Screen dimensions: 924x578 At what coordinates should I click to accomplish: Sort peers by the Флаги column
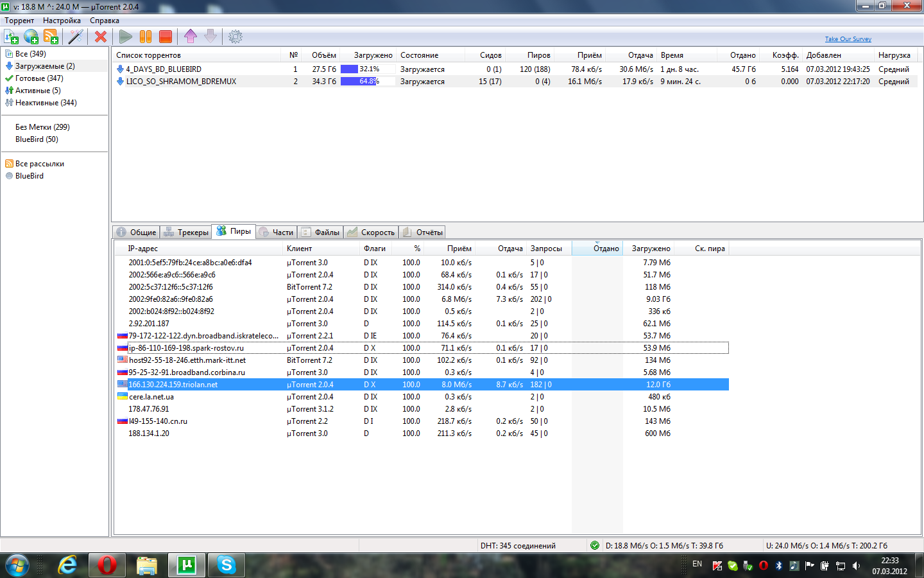(375, 249)
